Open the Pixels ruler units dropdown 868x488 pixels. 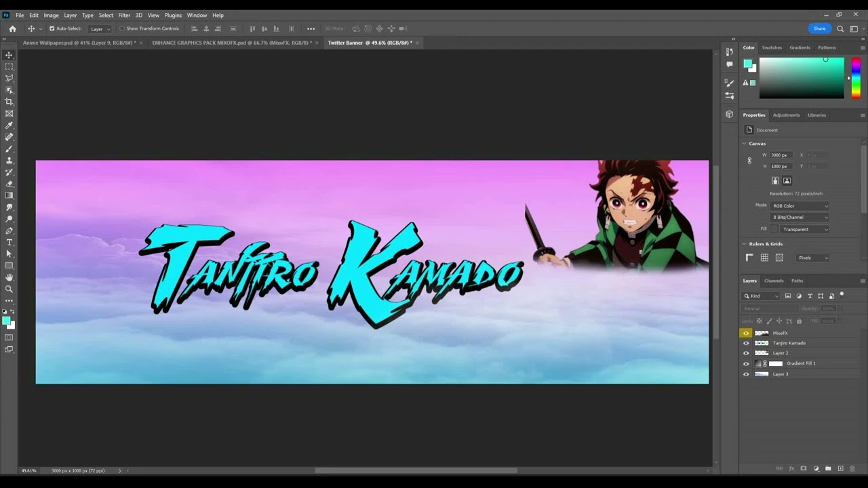[x=813, y=258]
